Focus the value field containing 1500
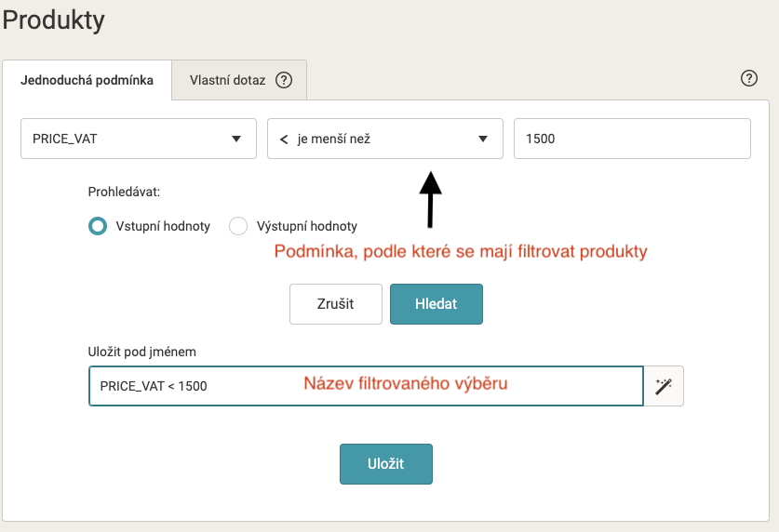This screenshot has width=779, height=532. pyautogui.click(x=632, y=139)
